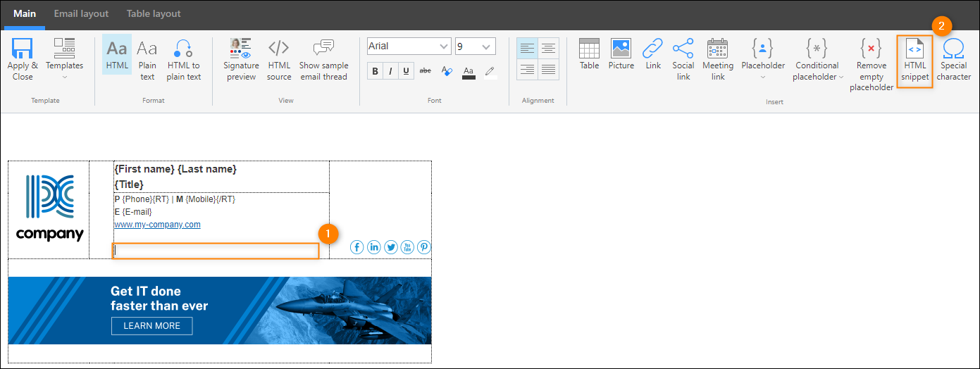Align text right

tap(527, 69)
